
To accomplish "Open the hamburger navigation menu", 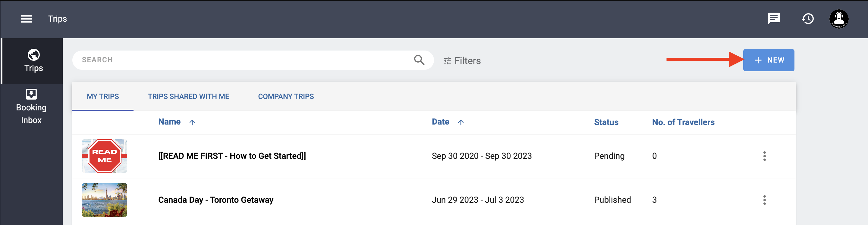I will 26,19.
